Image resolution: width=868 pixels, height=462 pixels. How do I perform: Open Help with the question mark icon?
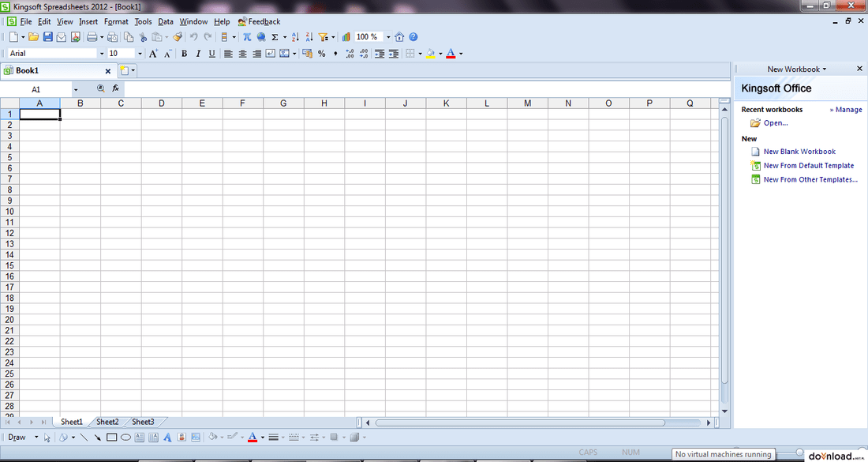[x=413, y=37]
